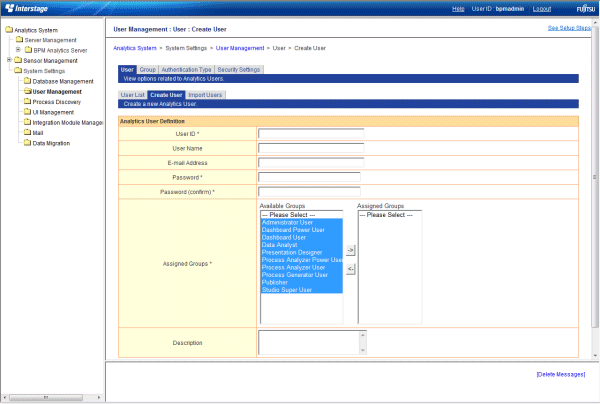Screen dimensions: 600x404
Task: Click the Sensor Management folder icon
Action: [x=18, y=60]
